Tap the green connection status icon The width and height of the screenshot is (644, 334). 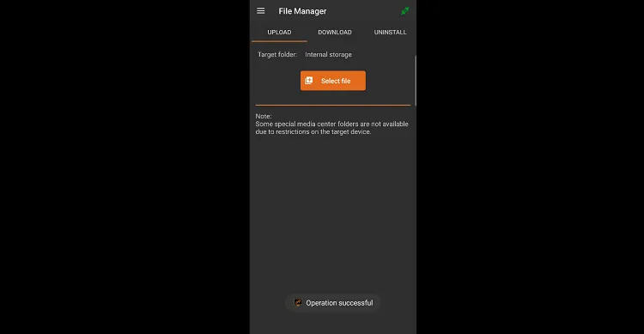(x=405, y=11)
